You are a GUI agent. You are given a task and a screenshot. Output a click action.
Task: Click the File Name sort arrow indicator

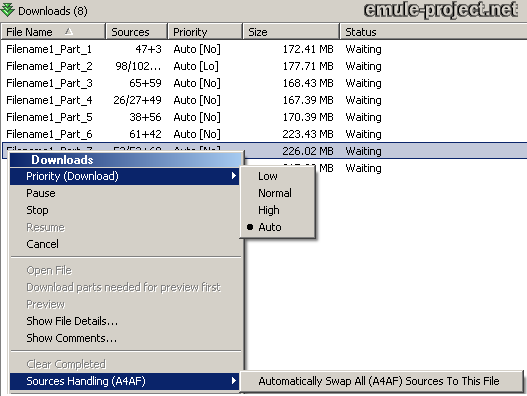[69, 31]
